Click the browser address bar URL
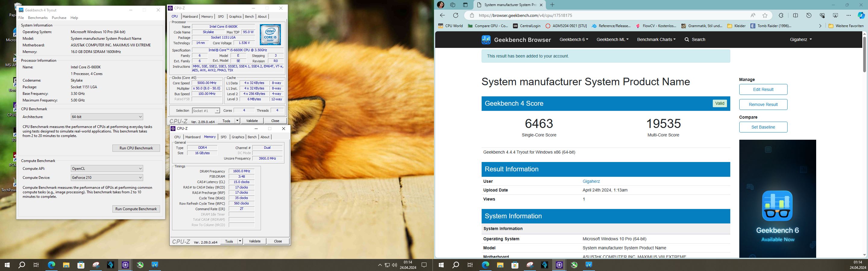This screenshot has height=271, width=868. pyautogui.click(x=525, y=15)
